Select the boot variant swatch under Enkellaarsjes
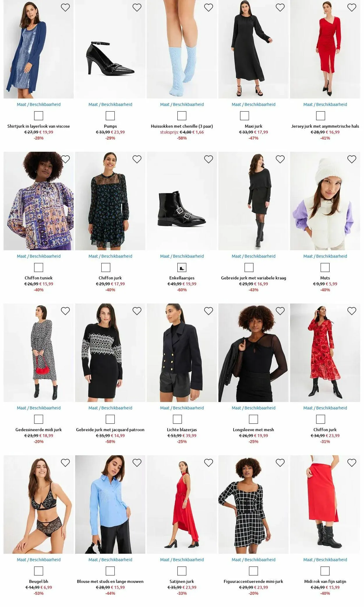Viewport: 364px width, 607px height. (182, 267)
